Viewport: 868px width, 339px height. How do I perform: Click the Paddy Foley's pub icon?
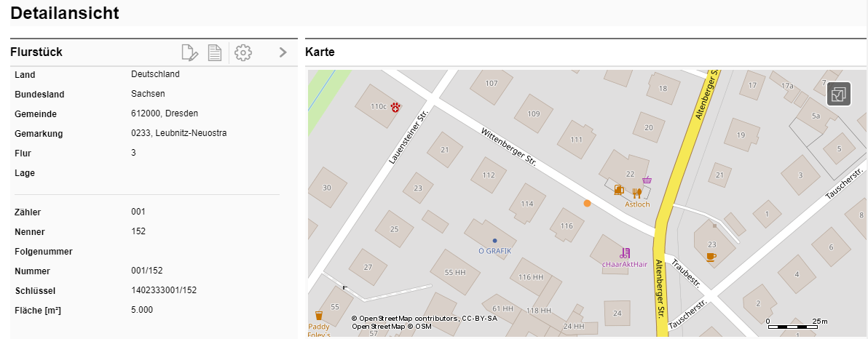click(318, 316)
